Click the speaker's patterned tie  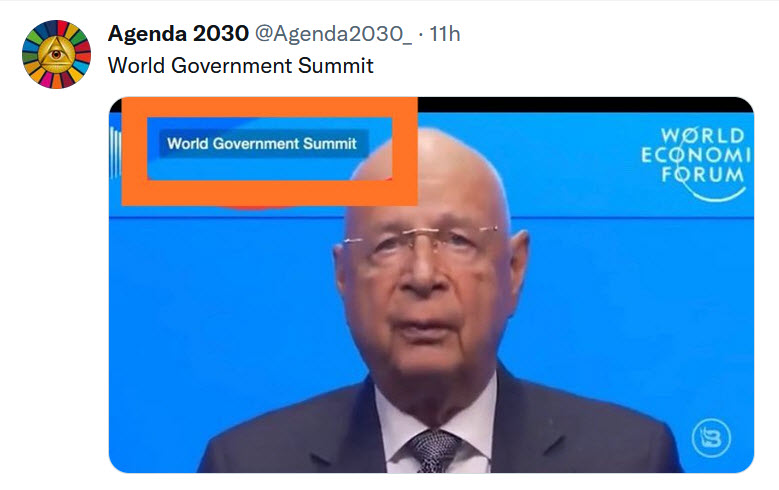[x=435, y=451]
